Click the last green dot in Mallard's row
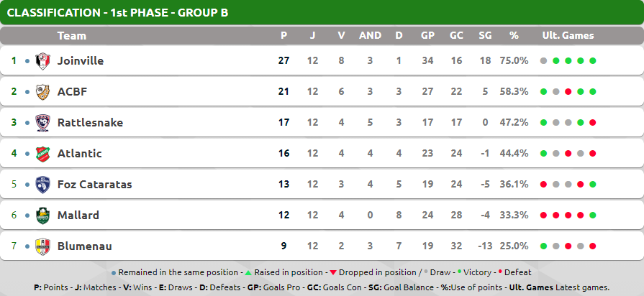 (x=593, y=216)
